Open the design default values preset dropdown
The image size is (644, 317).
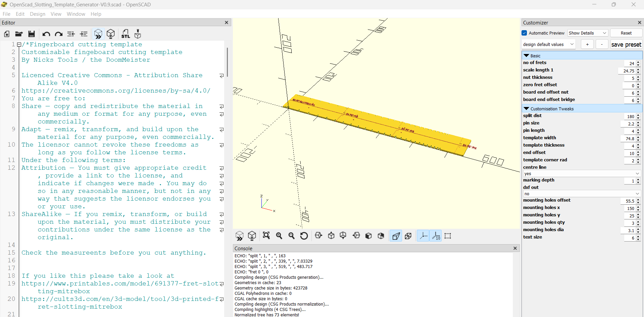(549, 44)
